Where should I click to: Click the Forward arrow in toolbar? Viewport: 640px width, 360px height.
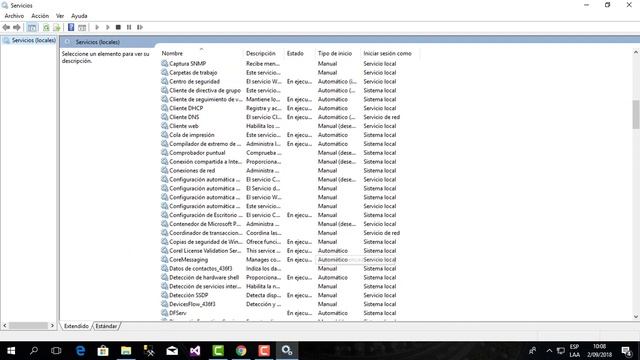coord(17,27)
